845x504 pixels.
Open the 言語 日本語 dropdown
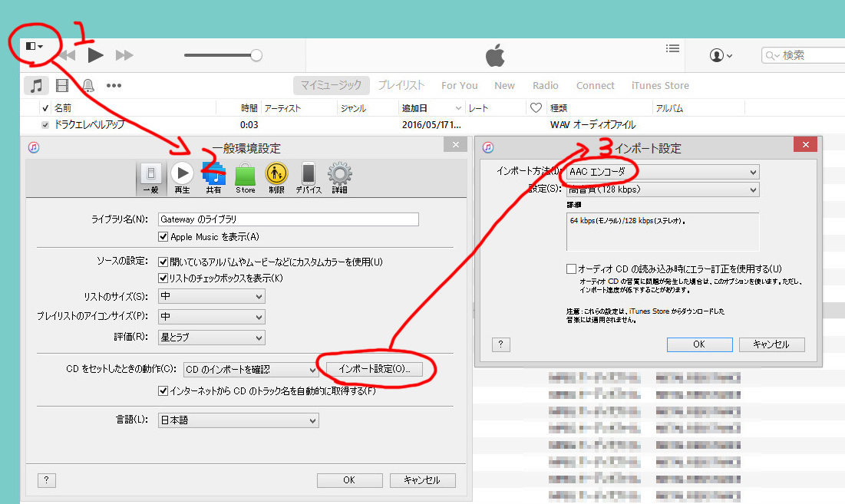238,420
